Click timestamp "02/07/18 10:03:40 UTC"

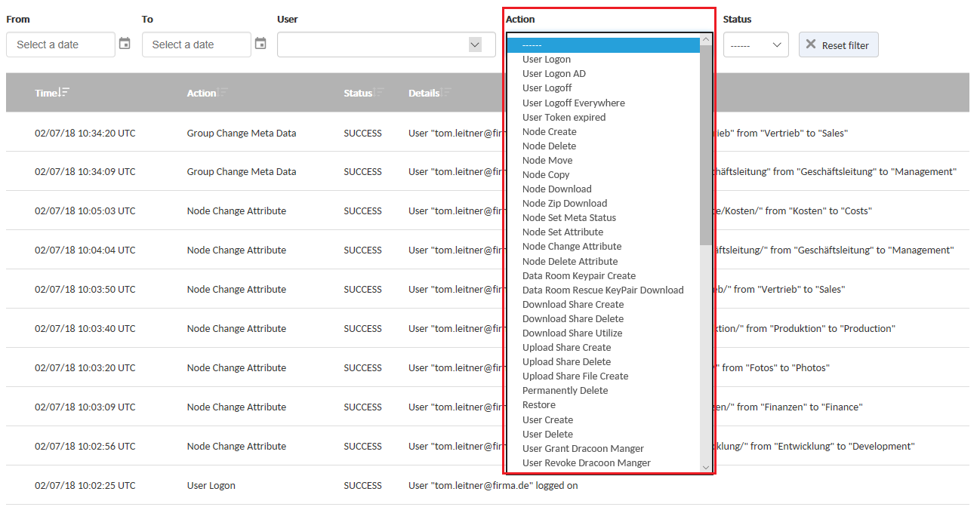click(85, 328)
